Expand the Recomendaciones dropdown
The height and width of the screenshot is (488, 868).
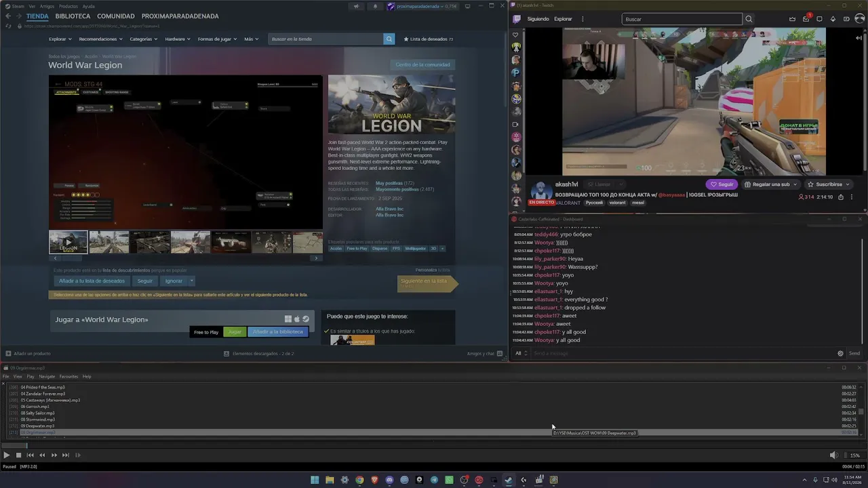tap(100, 39)
